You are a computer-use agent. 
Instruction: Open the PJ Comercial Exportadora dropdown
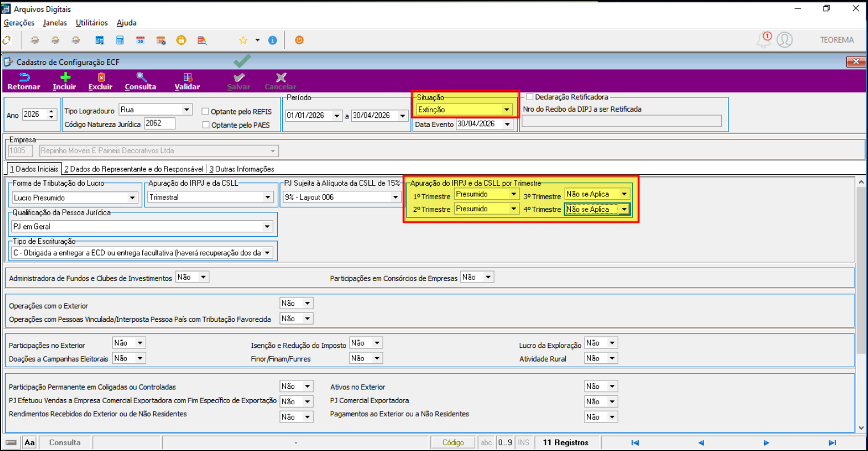pos(612,401)
